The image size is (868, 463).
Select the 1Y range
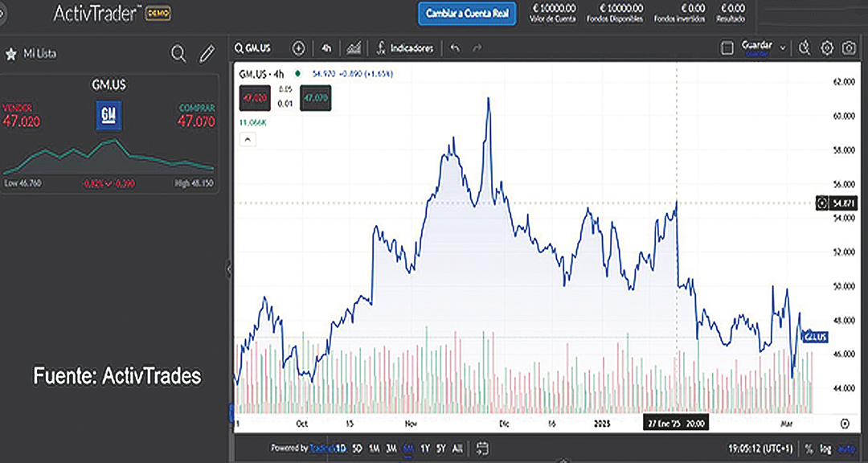click(x=425, y=448)
